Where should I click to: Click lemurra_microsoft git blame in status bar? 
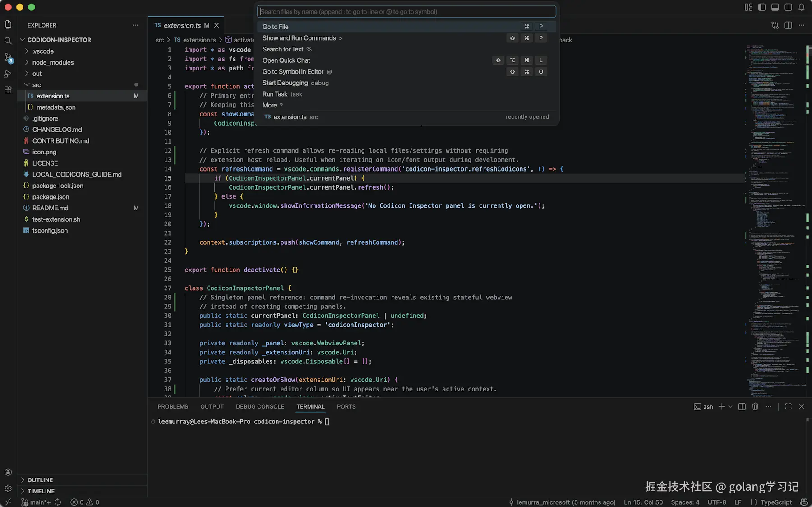click(x=562, y=502)
